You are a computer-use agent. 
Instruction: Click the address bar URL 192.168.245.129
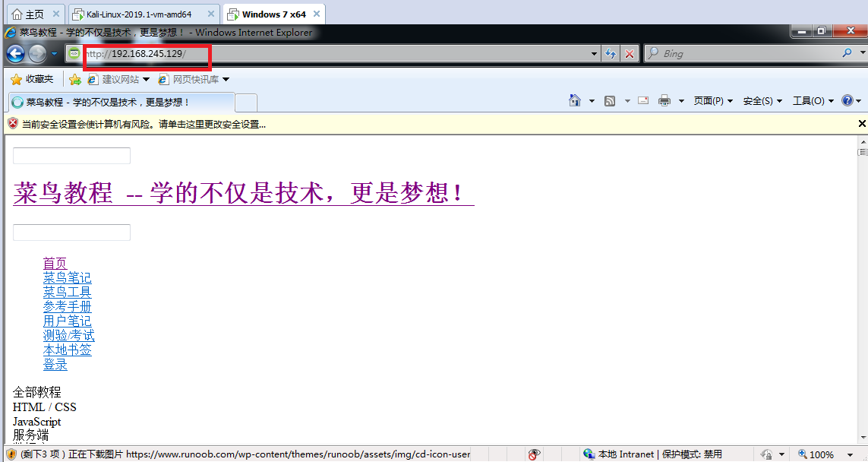pyautogui.click(x=147, y=54)
